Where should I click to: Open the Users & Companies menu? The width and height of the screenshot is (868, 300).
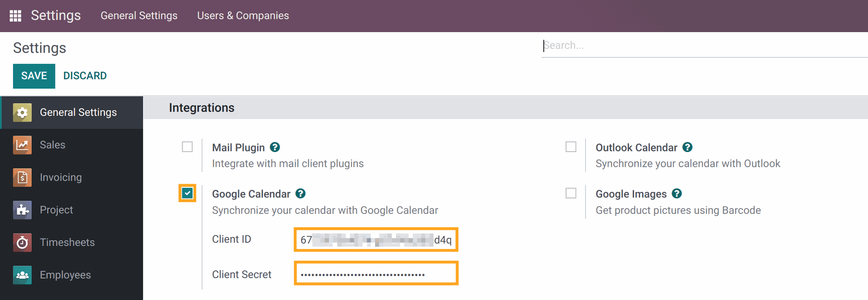coord(243,16)
